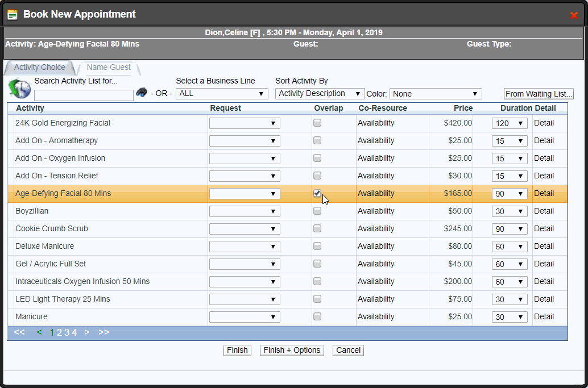Click Availability for Cookie Crumb Scrub

376,228
